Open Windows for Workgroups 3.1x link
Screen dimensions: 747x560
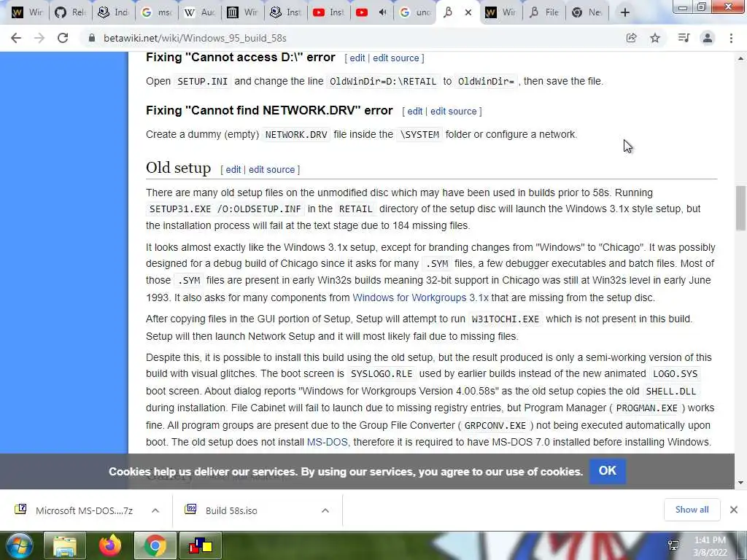420,297
